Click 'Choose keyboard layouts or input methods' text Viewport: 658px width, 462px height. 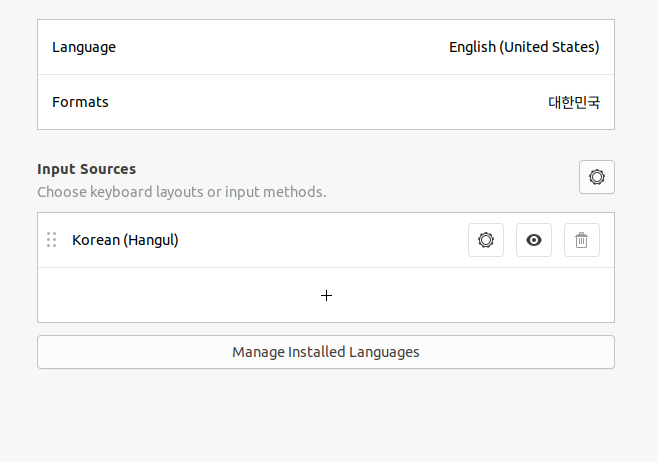click(x=182, y=192)
